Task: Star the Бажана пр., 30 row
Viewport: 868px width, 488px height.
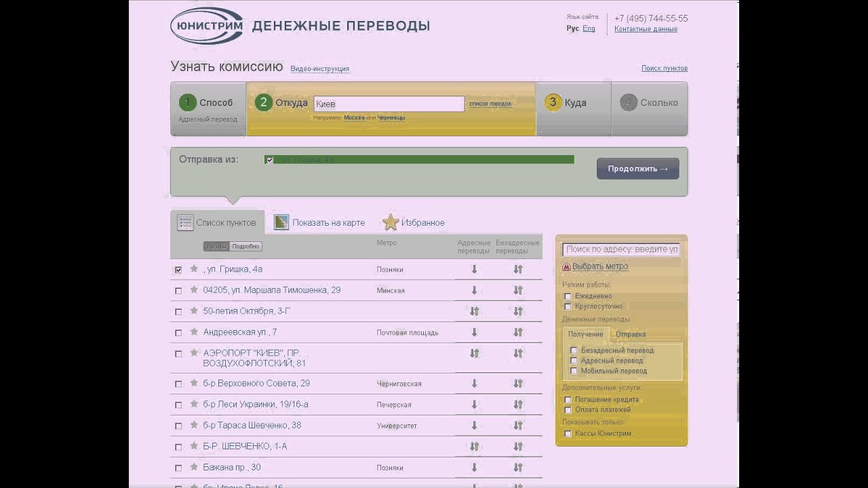Action: 194,468
